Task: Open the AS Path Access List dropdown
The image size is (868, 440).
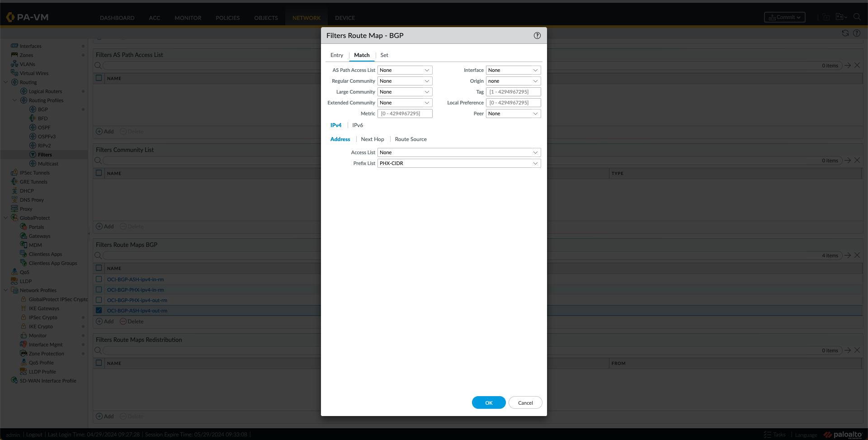Action: click(x=405, y=70)
